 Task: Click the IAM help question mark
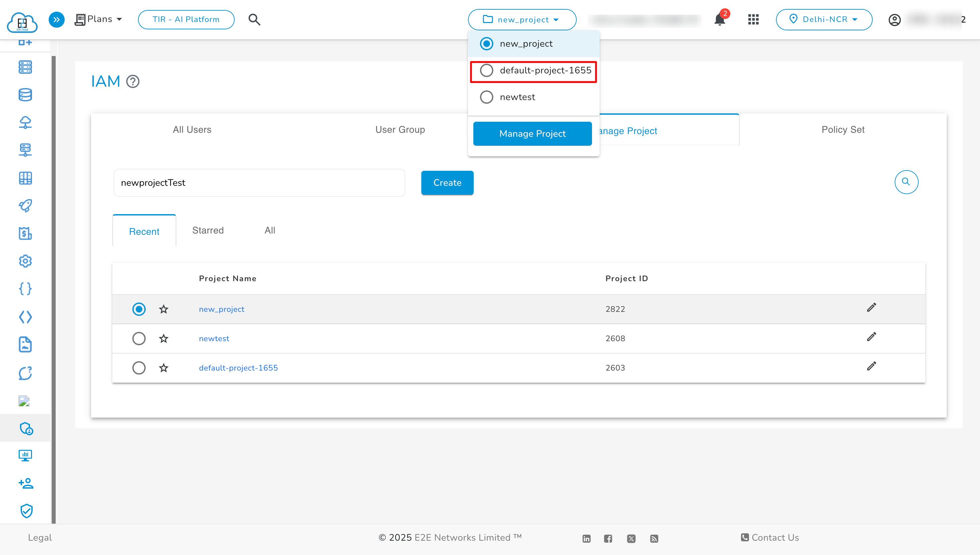pyautogui.click(x=133, y=82)
